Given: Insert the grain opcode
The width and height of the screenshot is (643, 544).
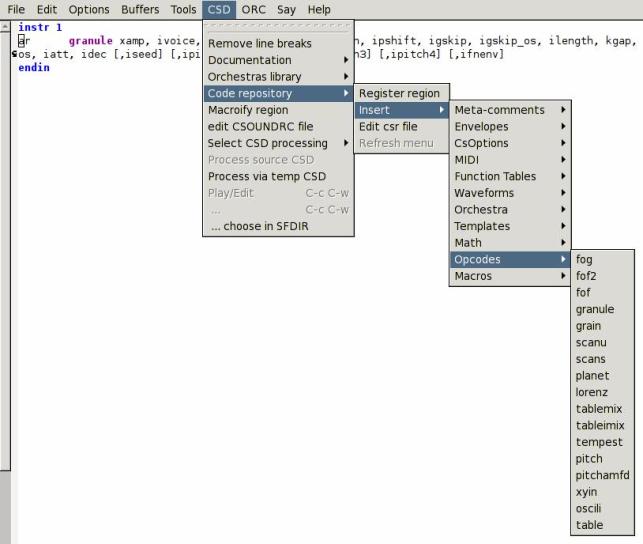Looking at the screenshot, I should coord(602,326).
